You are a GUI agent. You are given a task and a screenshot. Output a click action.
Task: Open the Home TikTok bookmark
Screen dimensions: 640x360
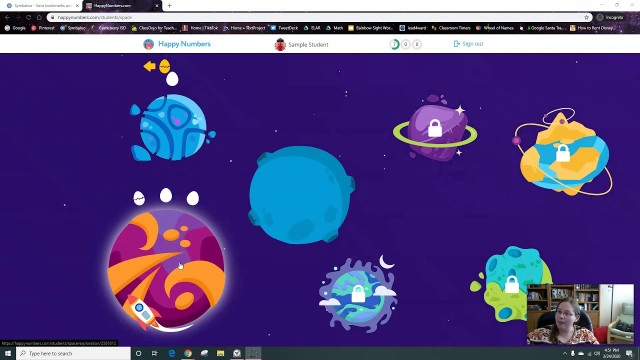pos(200,28)
